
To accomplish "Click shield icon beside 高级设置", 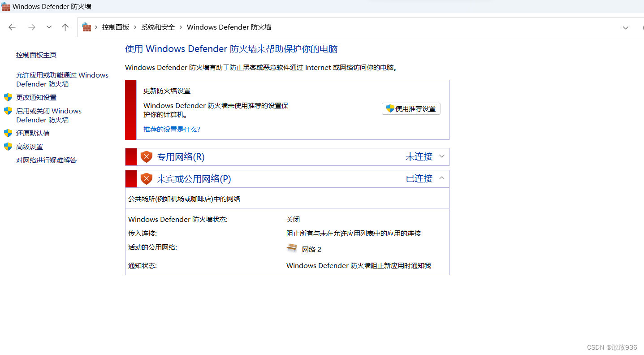I will pyautogui.click(x=8, y=147).
